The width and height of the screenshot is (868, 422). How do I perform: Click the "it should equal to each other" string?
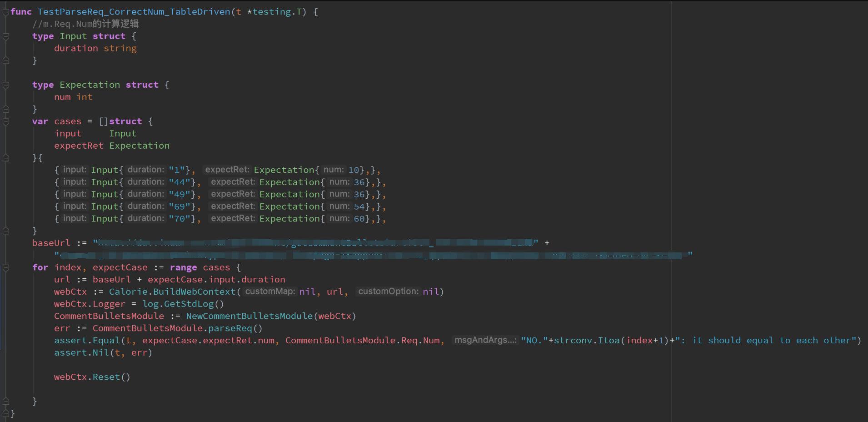tap(766, 341)
